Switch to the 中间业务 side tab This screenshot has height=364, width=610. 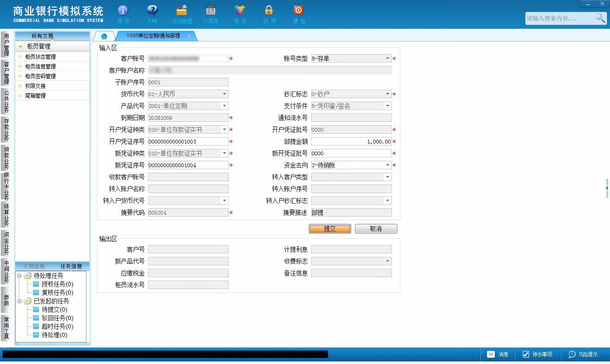click(6, 271)
